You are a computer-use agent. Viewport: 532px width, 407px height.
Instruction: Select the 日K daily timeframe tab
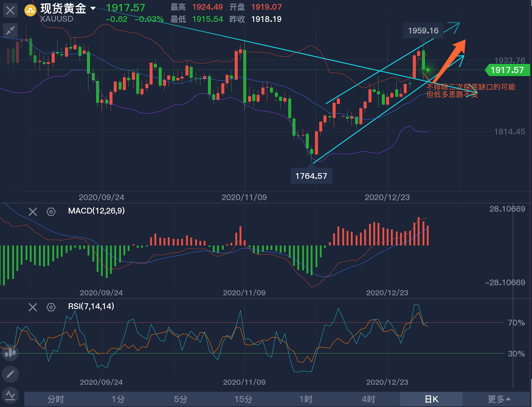pyautogui.click(x=431, y=399)
